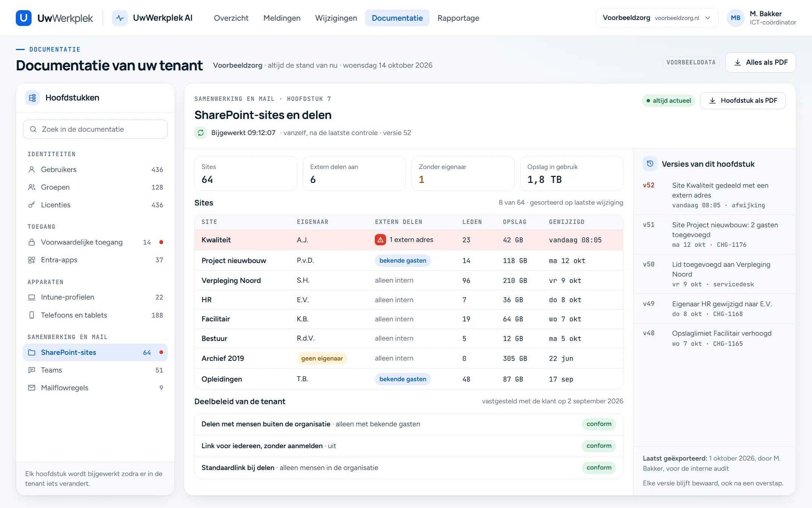Export Hoofdstuk als PDF
Viewport: 812px width, 508px height.
(x=742, y=100)
